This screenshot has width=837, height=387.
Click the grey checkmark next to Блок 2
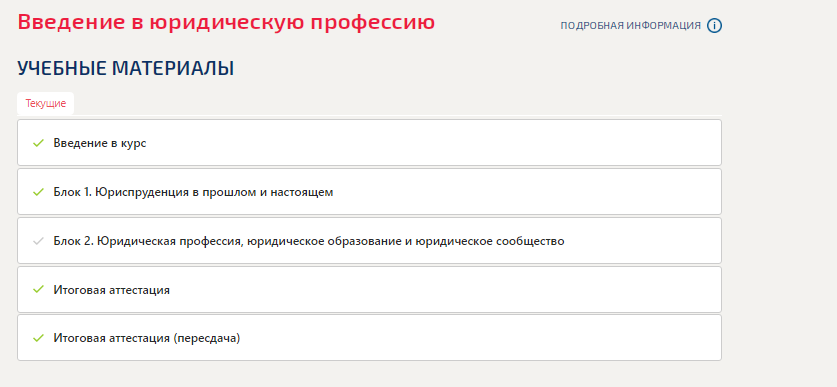pos(38,241)
